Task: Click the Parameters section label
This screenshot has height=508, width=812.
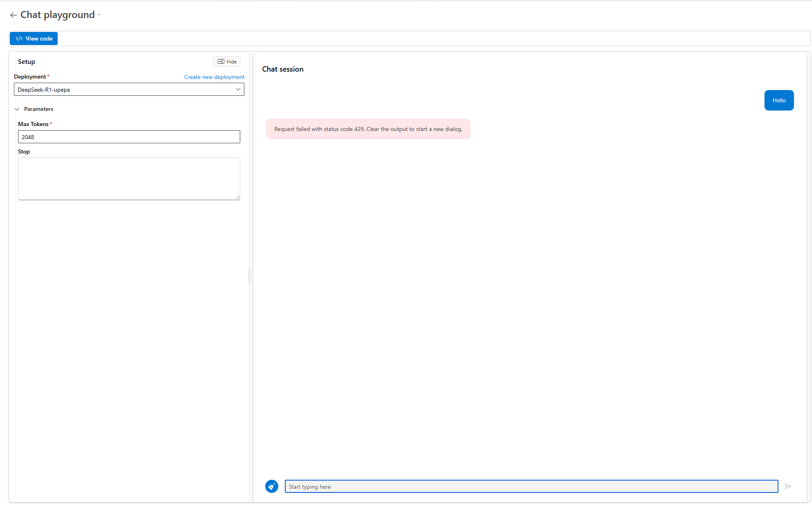Action: point(38,109)
